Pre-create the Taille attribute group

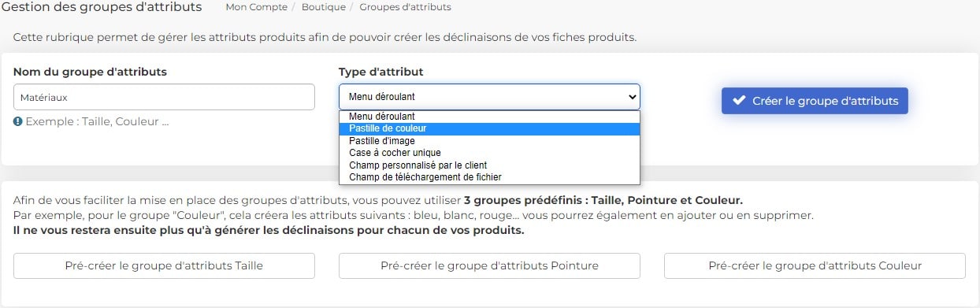coord(164,265)
